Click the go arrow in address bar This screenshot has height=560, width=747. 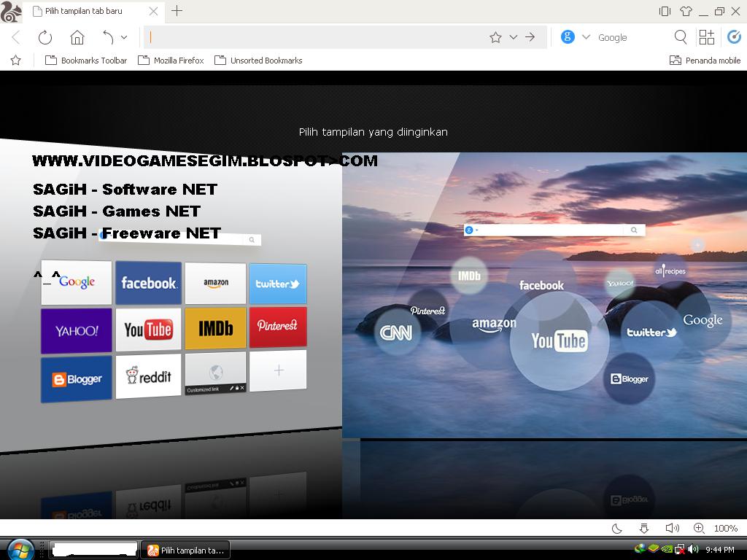pos(530,37)
